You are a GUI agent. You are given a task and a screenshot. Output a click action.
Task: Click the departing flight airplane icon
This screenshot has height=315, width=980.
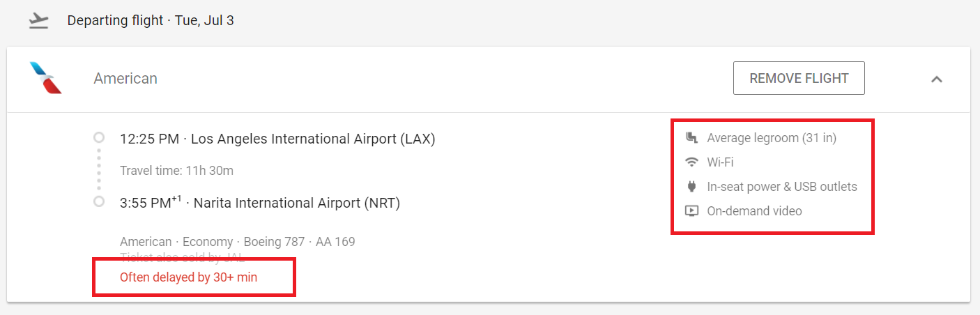39,21
